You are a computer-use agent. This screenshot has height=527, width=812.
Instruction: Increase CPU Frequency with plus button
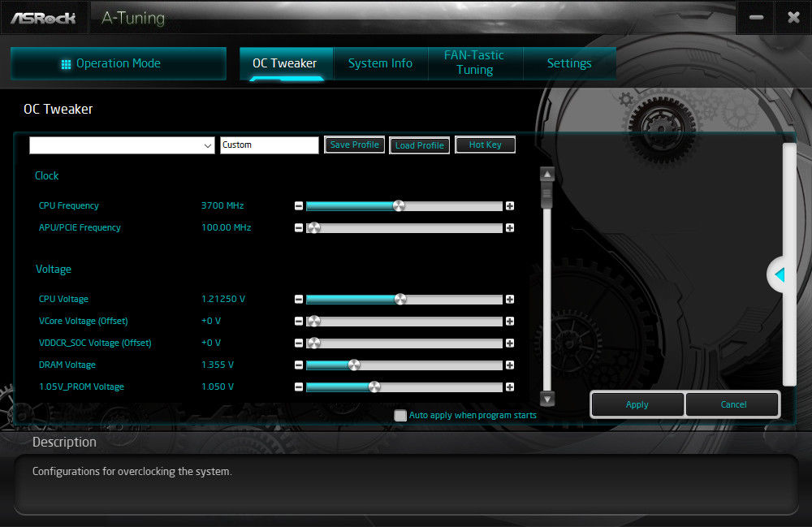click(510, 206)
